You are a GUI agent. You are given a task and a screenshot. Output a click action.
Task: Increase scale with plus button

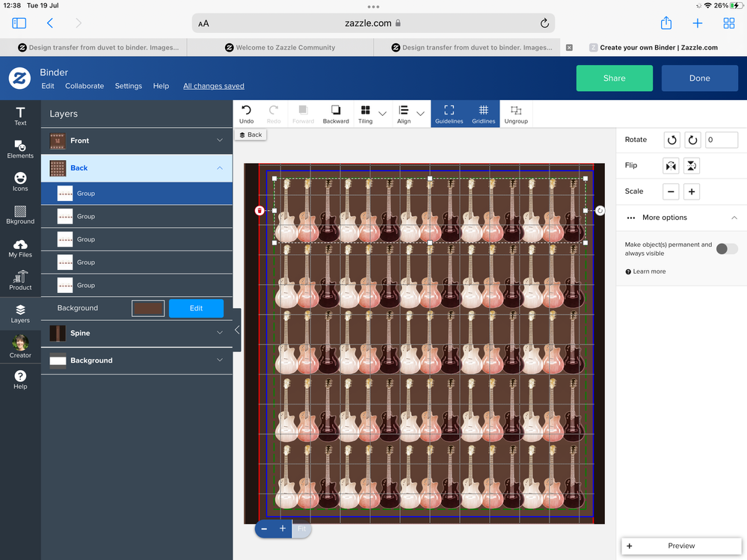(691, 191)
